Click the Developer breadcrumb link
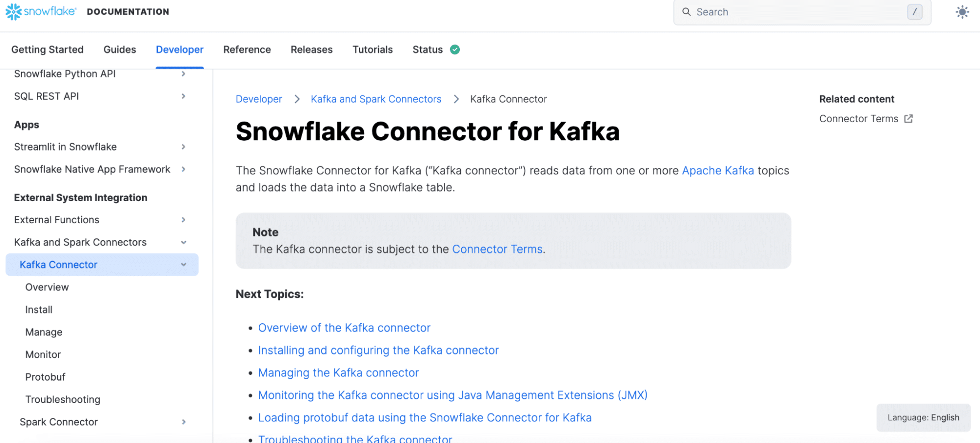The height and width of the screenshot is (443, 980). (x=259, y=99)
